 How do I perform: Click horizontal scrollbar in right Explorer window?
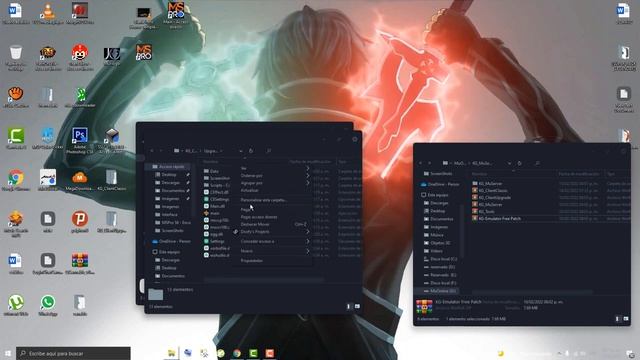click(x=532, y=292)
